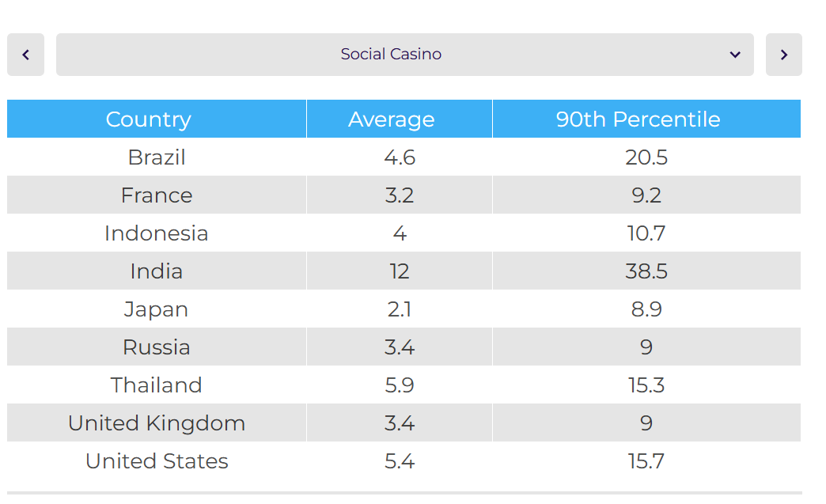The image size is (826, 504).
Task: Click the next category arrow button
Action: point(783,55)
